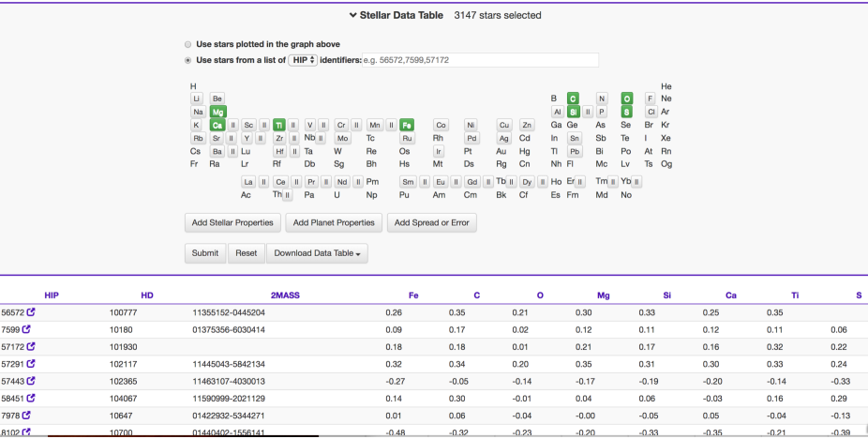Open the HIP identifier type dropdown
Viewport: 868px width, 439px height.
[303, 60]
